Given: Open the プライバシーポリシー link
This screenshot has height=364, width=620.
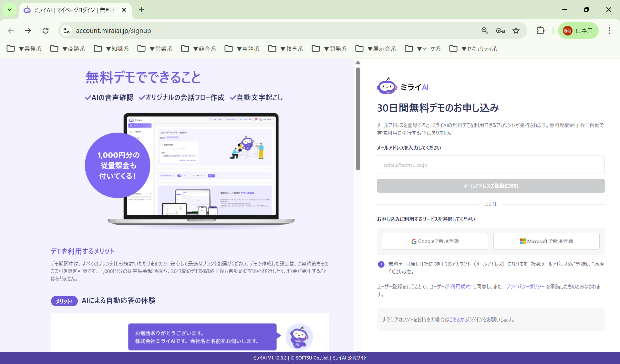Looking at the screenshot, I should point(525,287).
